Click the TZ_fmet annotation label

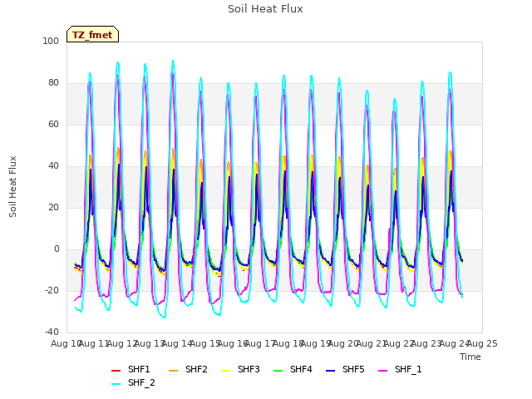pyautogui.click(x=92, y=34)
